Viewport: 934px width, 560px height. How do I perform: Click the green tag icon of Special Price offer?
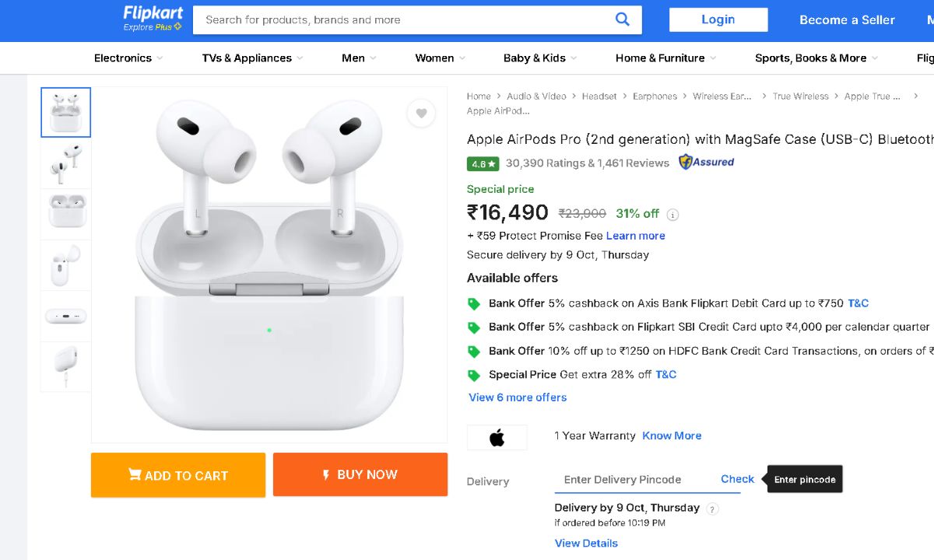pyautogui.click(x=473, y=375)
